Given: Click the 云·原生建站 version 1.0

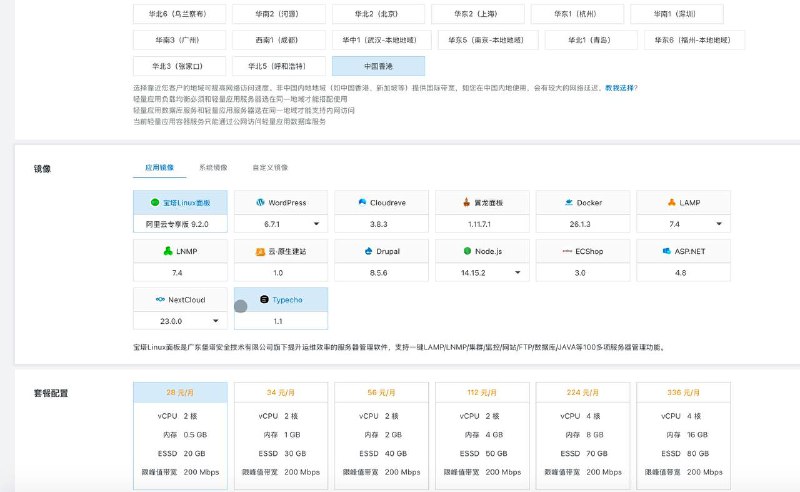Looking at the screenshot, I should click(281, 273).
